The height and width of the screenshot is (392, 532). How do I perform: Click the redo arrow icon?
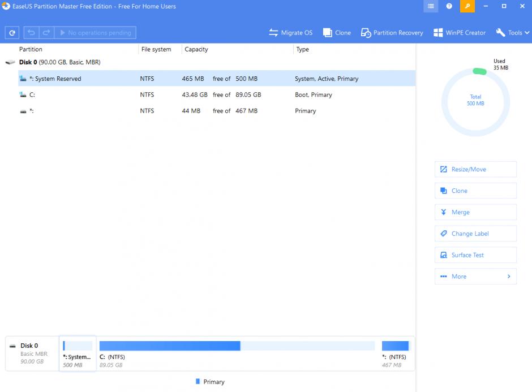click(46, 33)
